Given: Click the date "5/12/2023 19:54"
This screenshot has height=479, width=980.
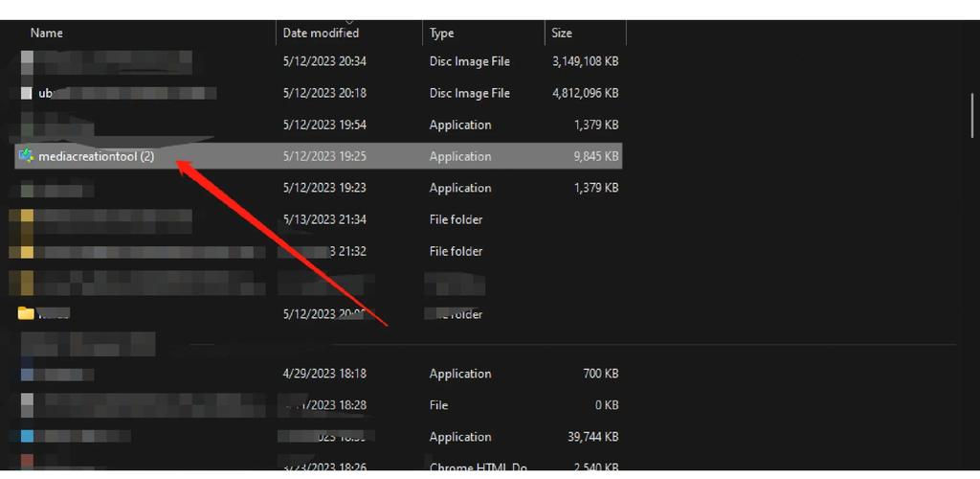Looking at the screenshot, I should (x=324, y=125).
